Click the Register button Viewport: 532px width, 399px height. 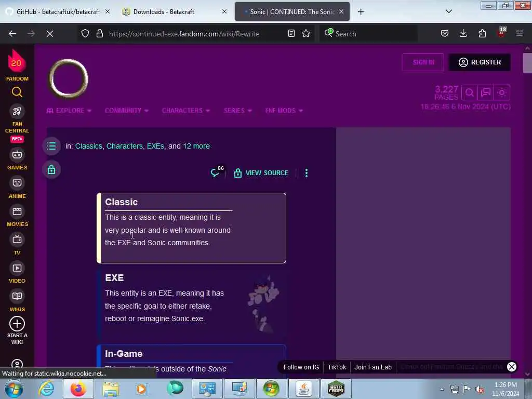(x=480, y=62)
